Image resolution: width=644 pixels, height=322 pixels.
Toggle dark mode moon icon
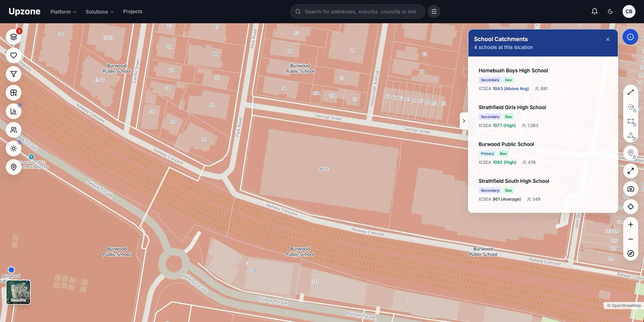pos(610,12)
